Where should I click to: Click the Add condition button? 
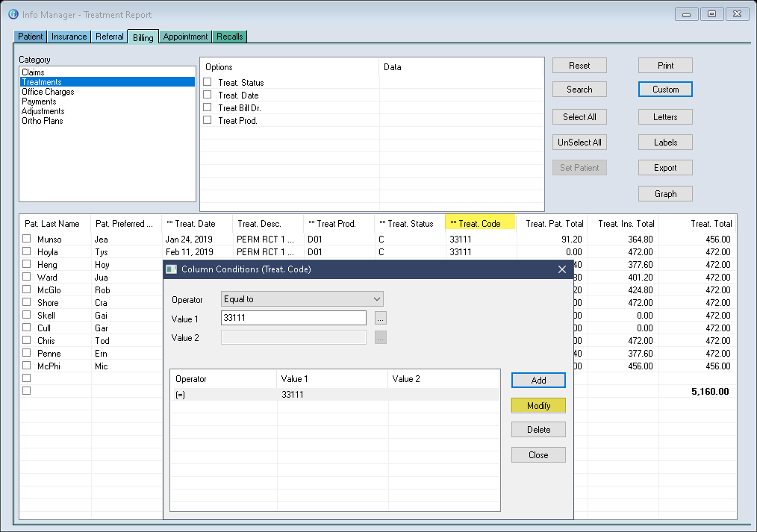538,381
